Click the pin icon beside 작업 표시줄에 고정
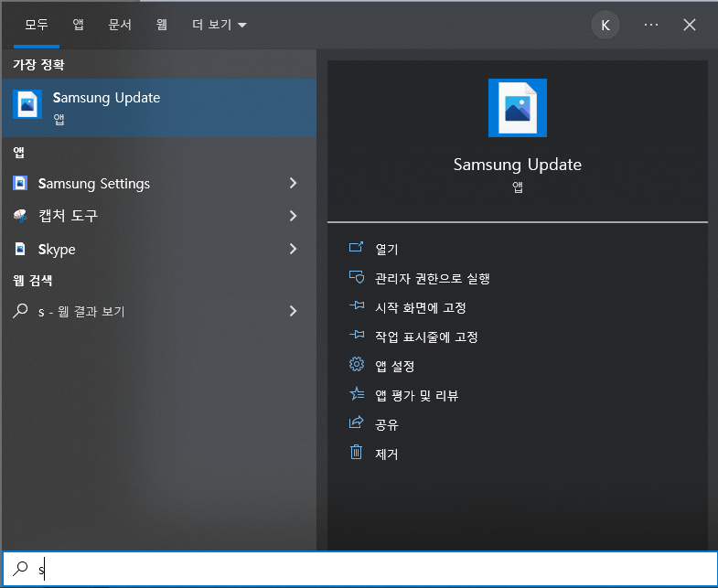The width and height of the screenshot is (718, 588). coord(356,336)
